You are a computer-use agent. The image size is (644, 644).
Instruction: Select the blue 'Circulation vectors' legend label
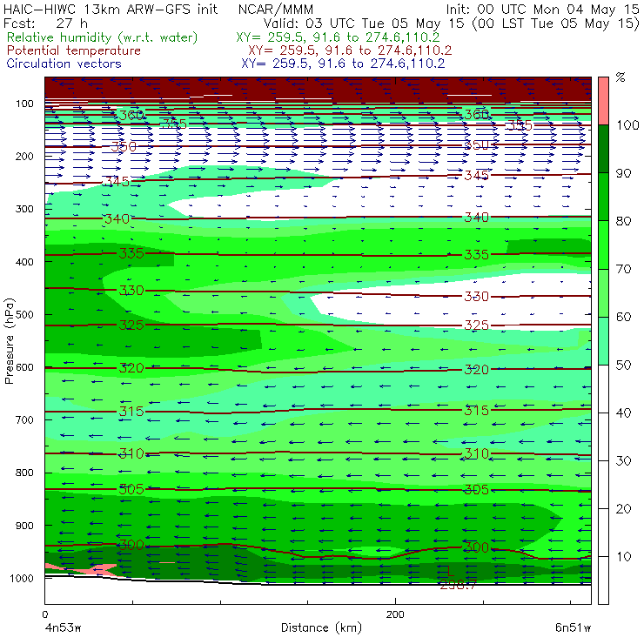[64, 64]
